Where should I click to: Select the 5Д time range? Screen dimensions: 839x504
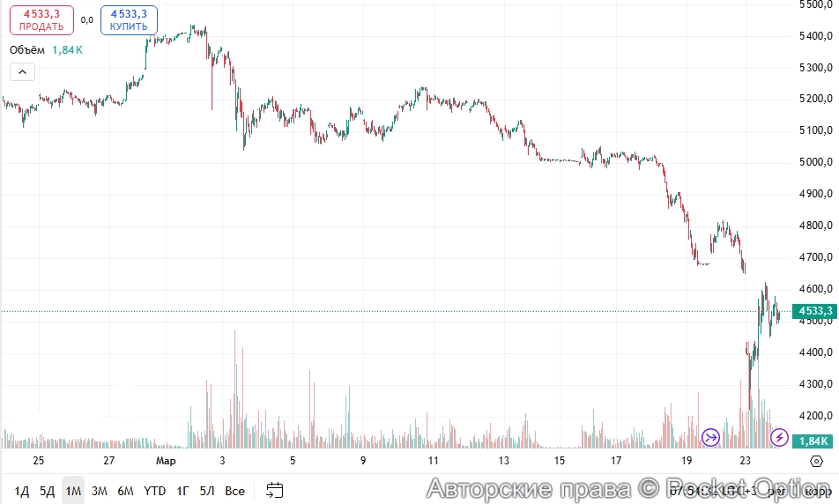[x=47, y=491]
